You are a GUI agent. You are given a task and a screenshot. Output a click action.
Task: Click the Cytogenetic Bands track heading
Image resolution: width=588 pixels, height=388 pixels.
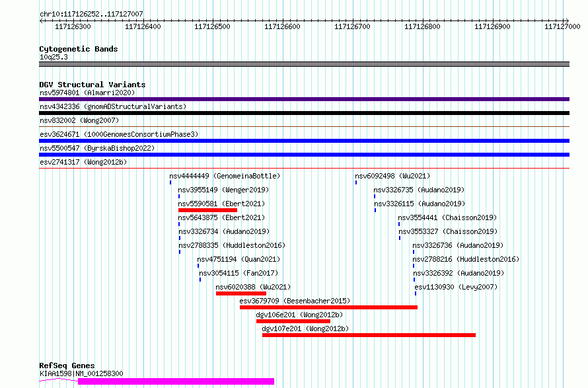coord(79,49)
